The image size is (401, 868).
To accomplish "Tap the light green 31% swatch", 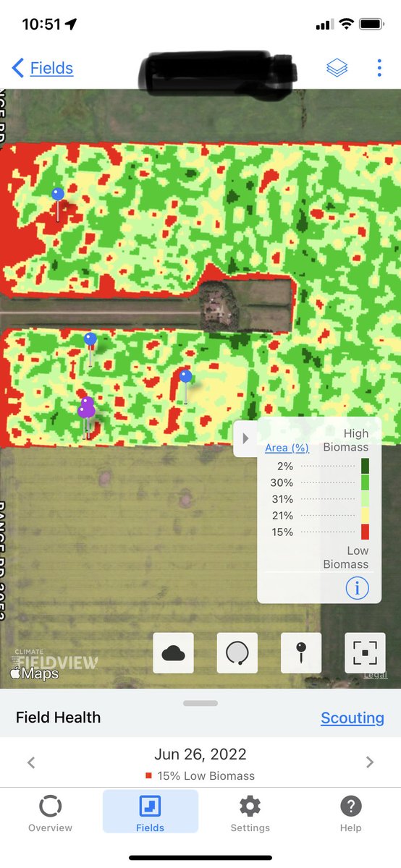I will pyautogui.click(x=365, y=499).
